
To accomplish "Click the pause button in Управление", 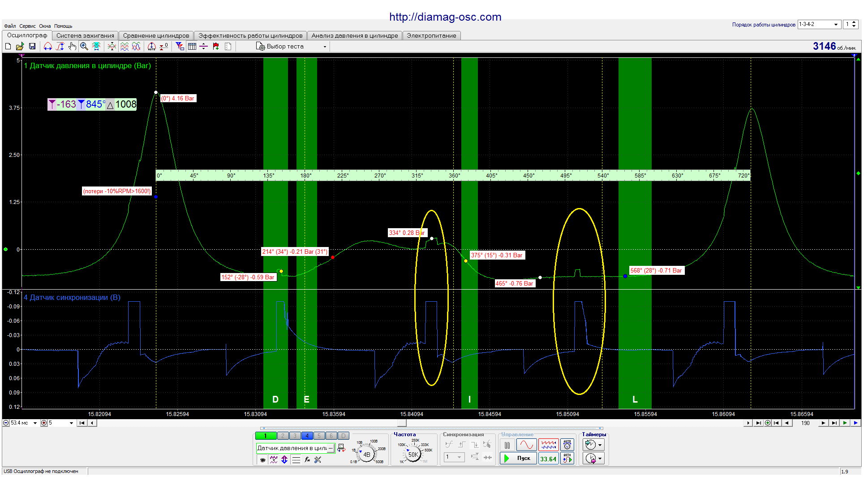I will click(507, 445).
